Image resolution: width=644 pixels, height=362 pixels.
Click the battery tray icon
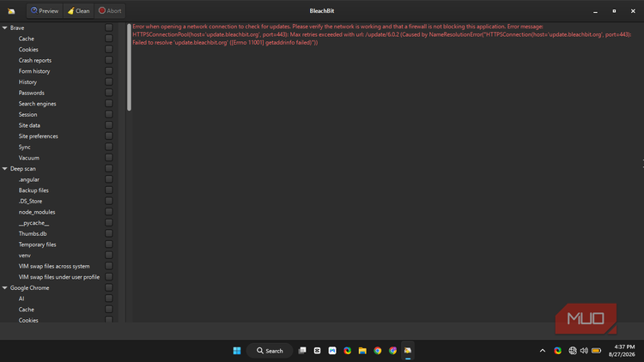coord(597,351)
